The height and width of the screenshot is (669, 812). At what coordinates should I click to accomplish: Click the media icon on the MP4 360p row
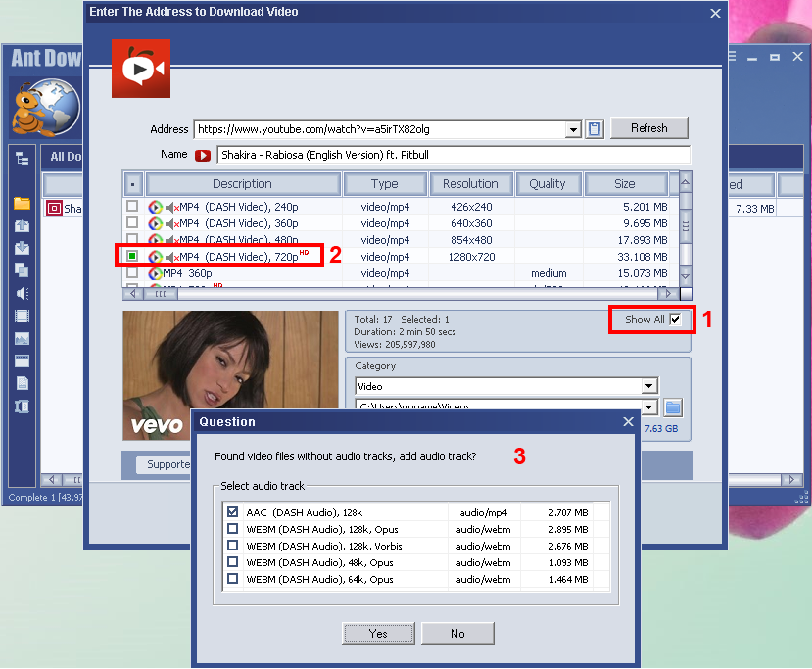[155, 273]
